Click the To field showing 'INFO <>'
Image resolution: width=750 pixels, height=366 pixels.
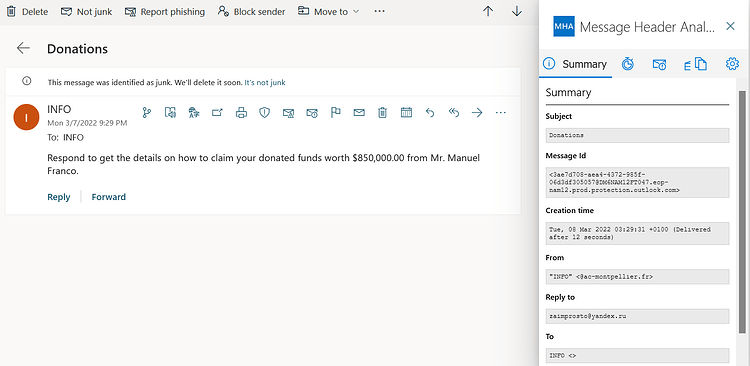(637, 355)
